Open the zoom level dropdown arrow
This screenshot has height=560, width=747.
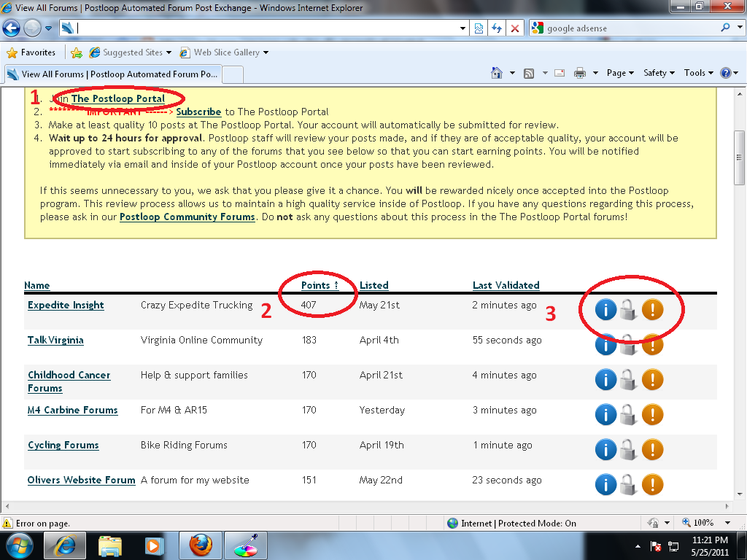pyautogui.click(x=727, y=523)
